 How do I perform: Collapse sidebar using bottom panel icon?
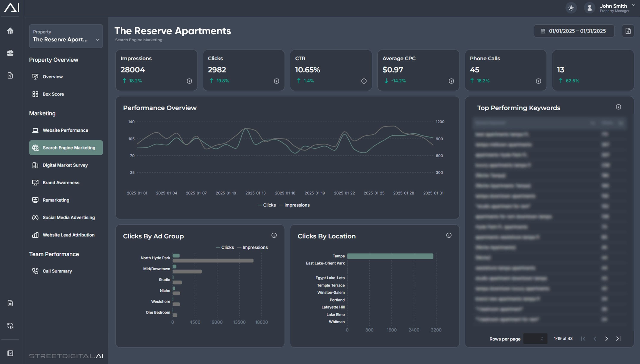[10, 353]
